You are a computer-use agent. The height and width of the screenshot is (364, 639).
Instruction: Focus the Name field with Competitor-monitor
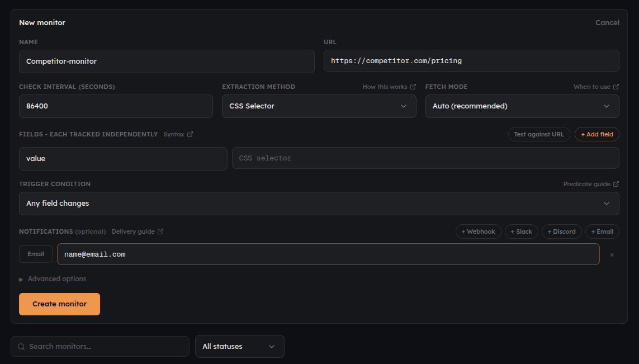click(167, 62)
